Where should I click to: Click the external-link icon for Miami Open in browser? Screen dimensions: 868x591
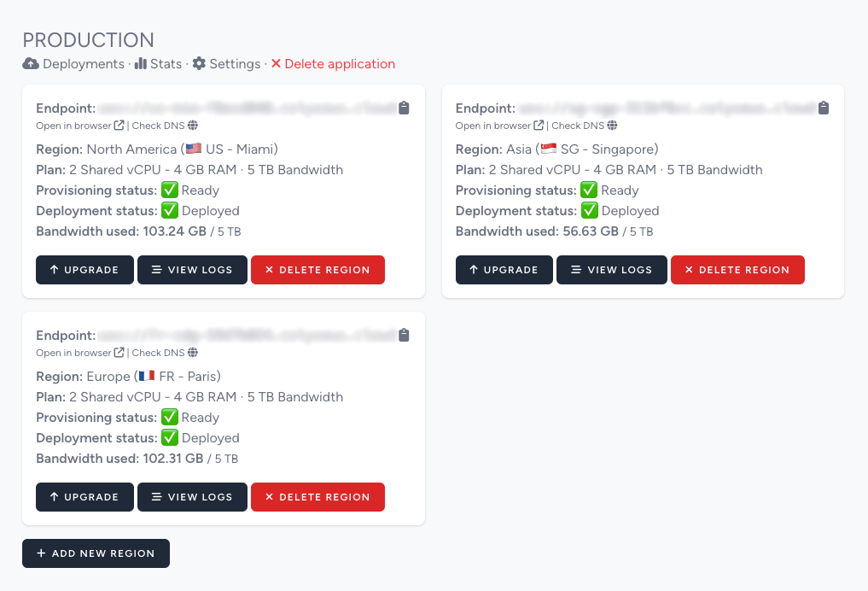(x=118, y=126)
